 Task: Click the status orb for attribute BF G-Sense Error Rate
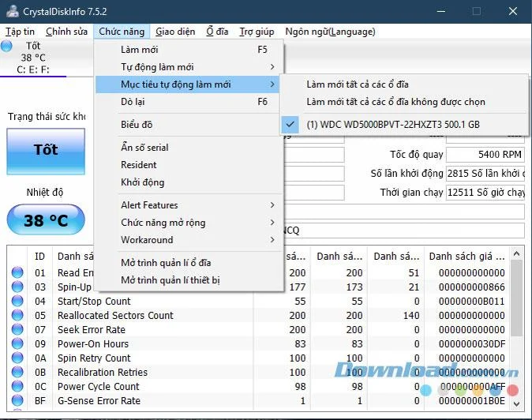pyautogui.click(x=17, y=401)
